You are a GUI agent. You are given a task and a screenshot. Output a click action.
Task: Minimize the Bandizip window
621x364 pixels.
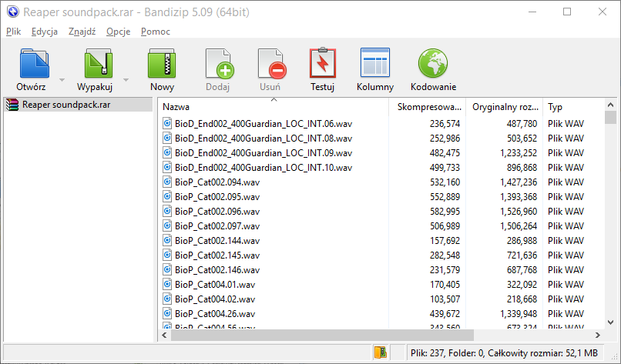[x=532, y=12]
